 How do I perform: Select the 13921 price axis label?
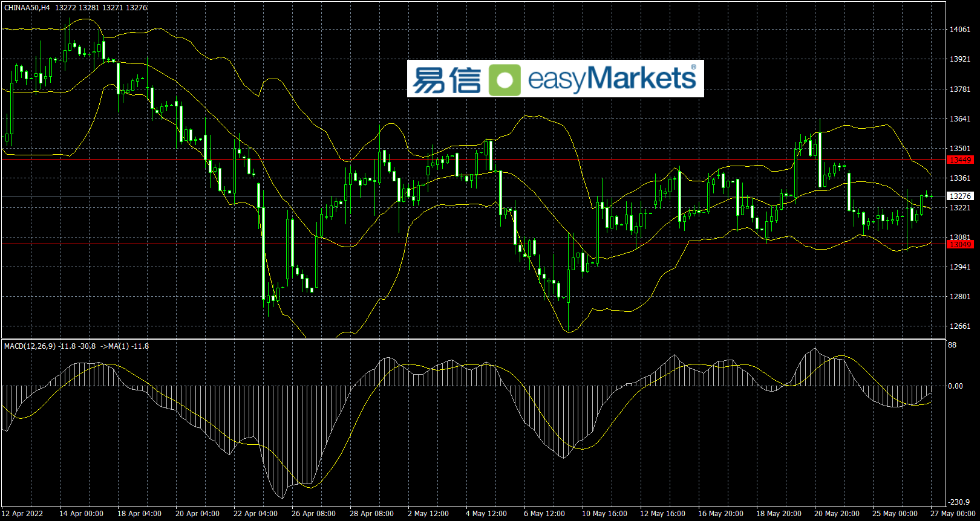point(960,59)
